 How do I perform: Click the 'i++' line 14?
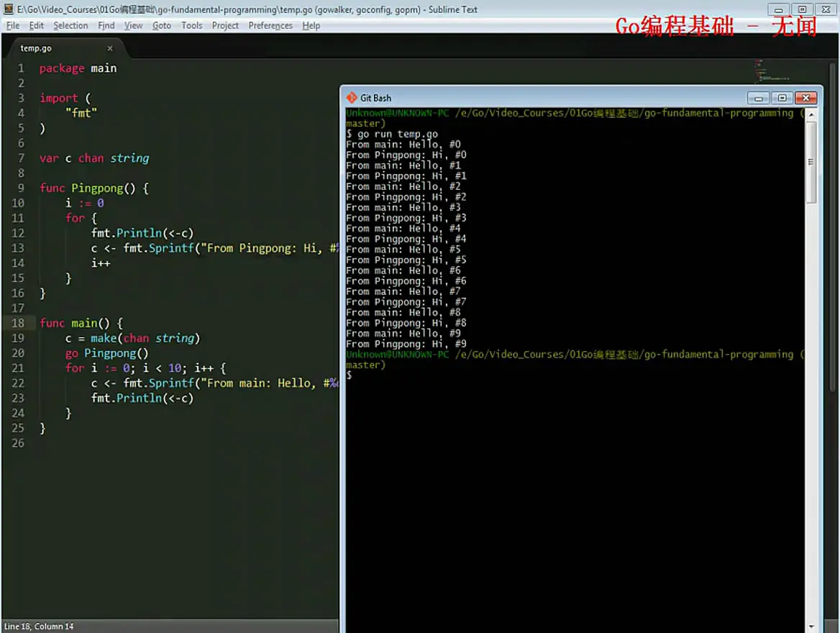click(101, 263)
